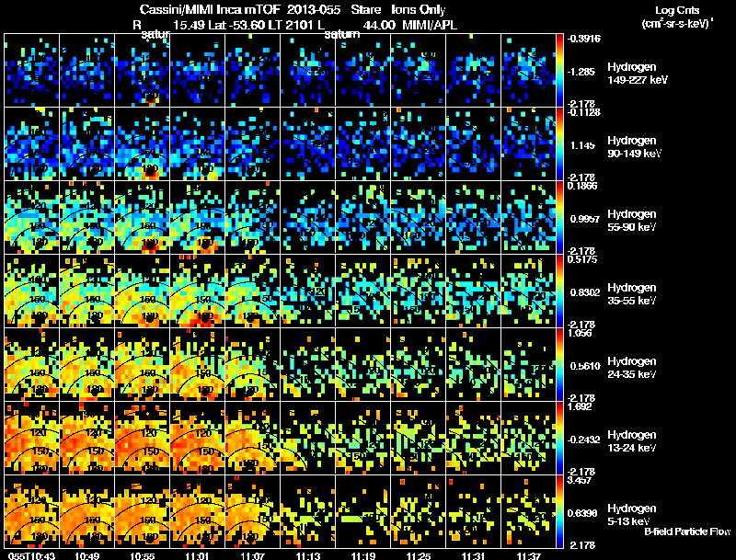
Task: Select the Hydrogen 35-55 keV row label
Action: 632,294
